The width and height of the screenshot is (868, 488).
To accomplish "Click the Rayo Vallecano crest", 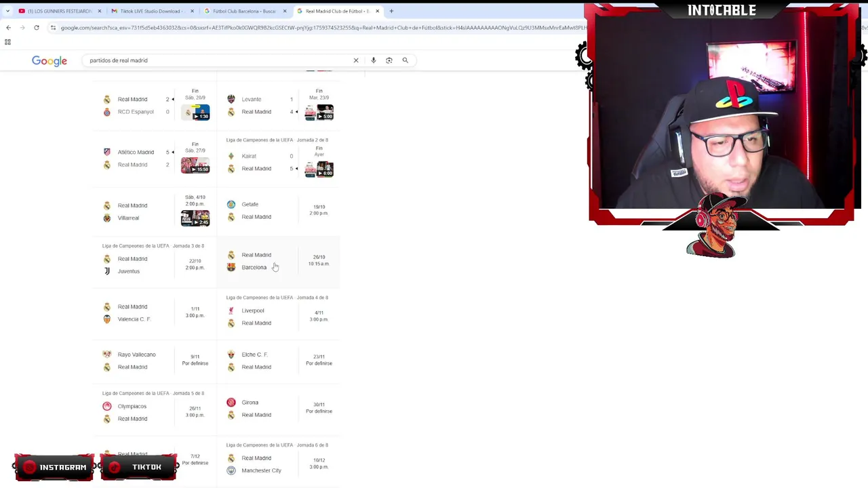I will [x=106, y=354].
